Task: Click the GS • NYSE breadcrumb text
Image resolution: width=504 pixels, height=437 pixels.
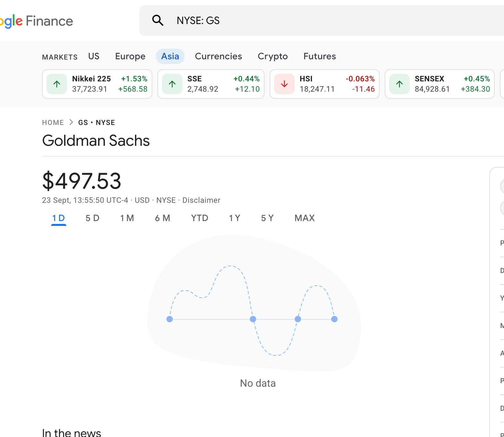Action: [97, 122]
